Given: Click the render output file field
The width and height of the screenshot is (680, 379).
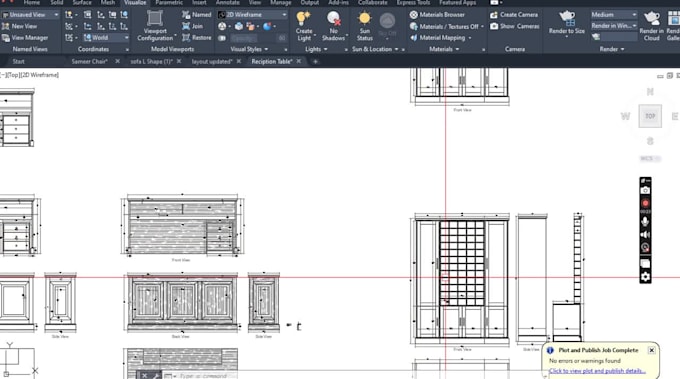Looking at the screenshot, I should coord(619,38).
